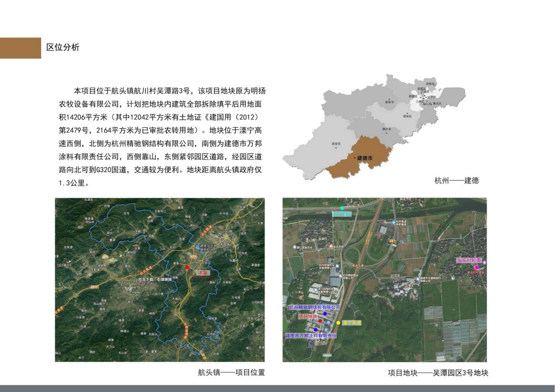Viewport: 555px width, 392px height.
Task: Click blue dot above 建德市万邦涂料有限责任 label
Action: click(315, 330)
